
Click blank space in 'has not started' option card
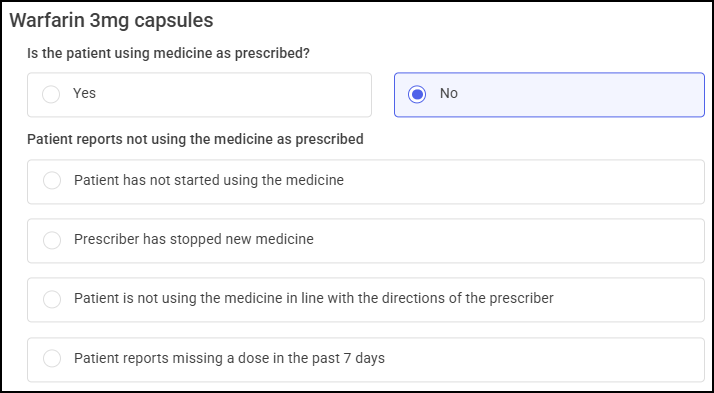point(515,182)
